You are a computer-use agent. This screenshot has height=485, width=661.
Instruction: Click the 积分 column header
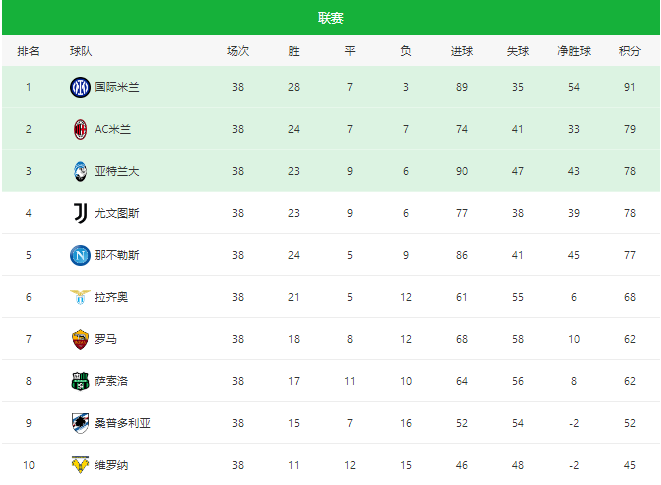pos(630,51)
